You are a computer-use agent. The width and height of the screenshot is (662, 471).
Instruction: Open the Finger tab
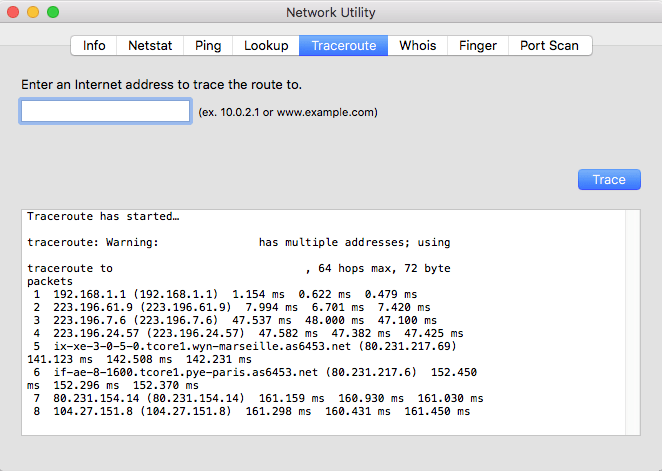click(x=478, y=46)
